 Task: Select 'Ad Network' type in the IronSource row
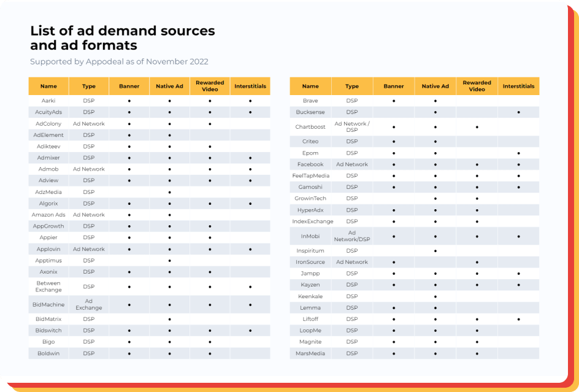pos(352,263)
